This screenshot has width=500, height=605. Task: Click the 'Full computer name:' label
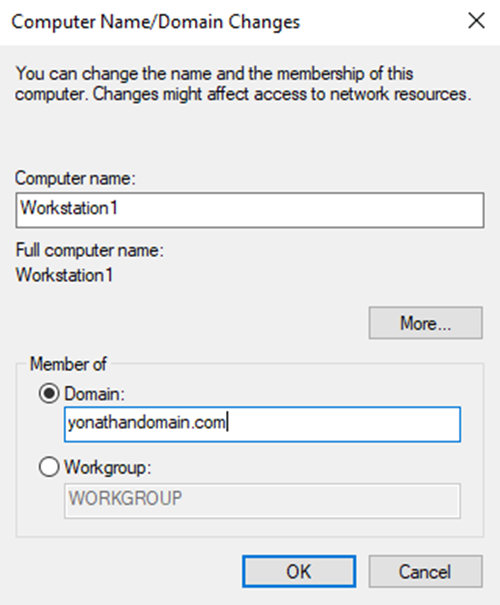coord(90,250)
